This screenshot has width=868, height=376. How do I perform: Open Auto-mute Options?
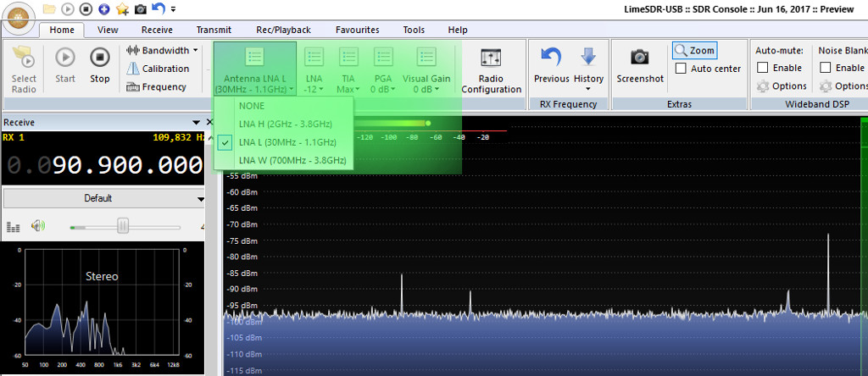pos(782,86)
